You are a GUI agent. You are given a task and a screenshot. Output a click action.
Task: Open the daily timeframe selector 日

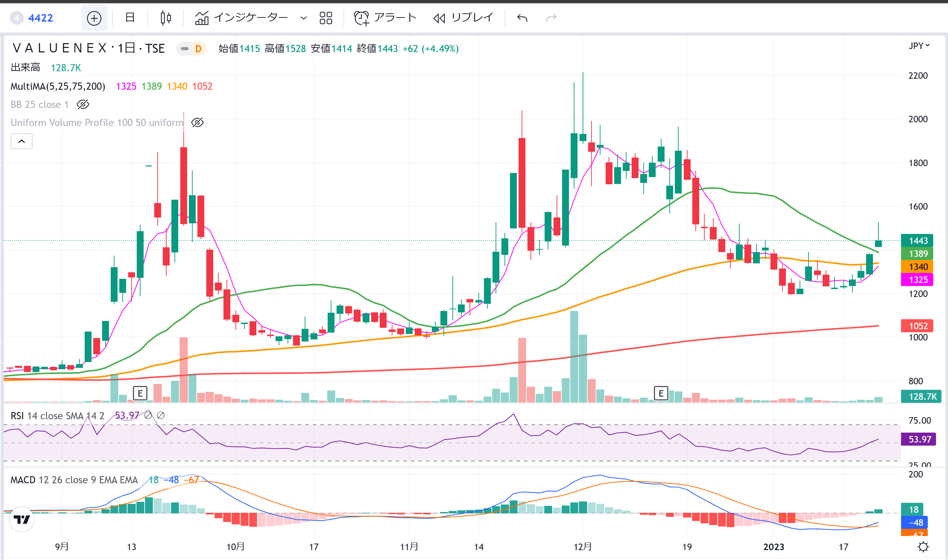(130, 17)
